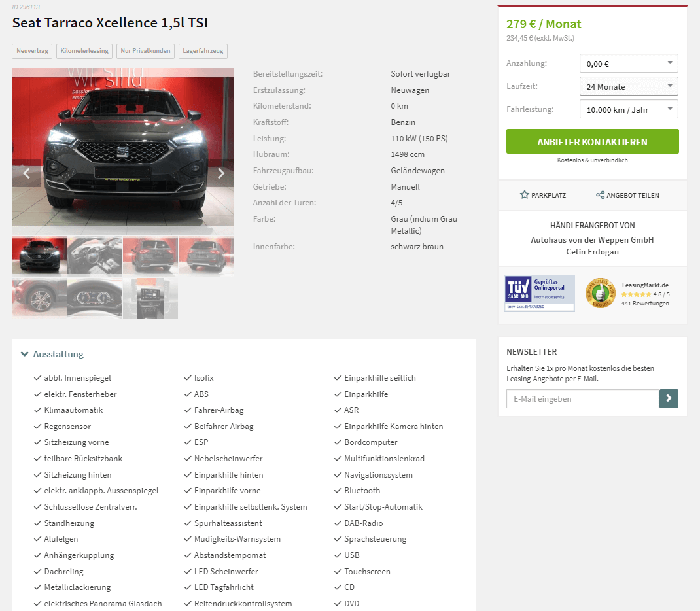Open the eKomi customer award seal

click(x=600, y=293)
